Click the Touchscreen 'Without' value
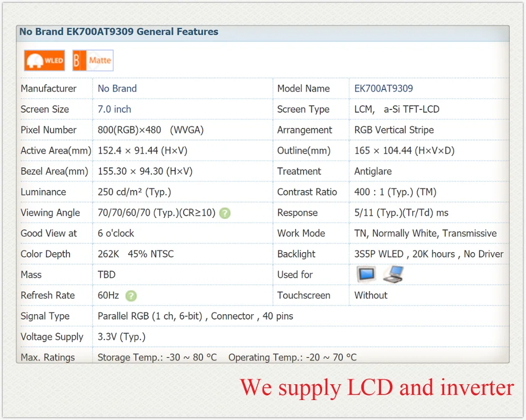This screenshot has width=526, height=420. click(x=371, y=295)
